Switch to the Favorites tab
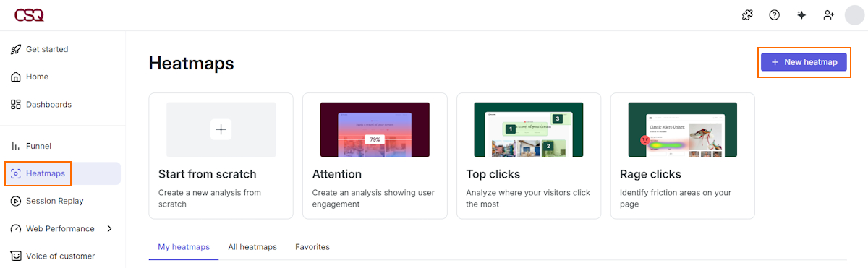Screen dimensions: 868x268 [312, 247]
